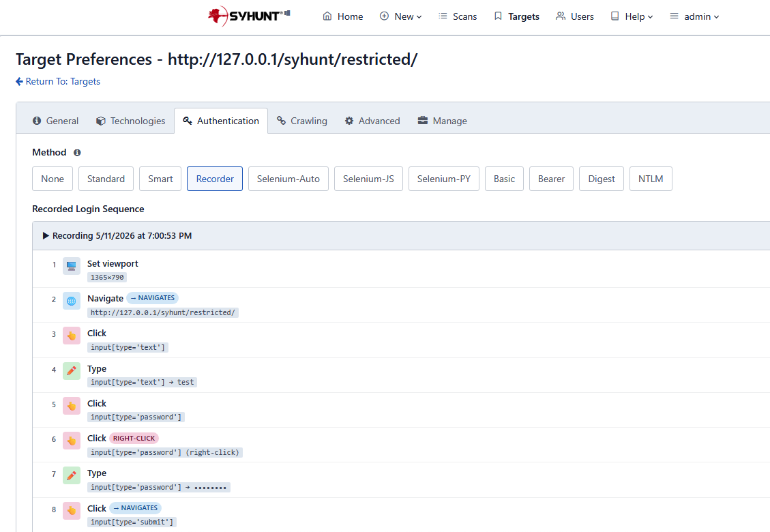Click the Scans list icon
This screenshot has width=770, height=532.
pyautogui.click(x=443, y=16)
